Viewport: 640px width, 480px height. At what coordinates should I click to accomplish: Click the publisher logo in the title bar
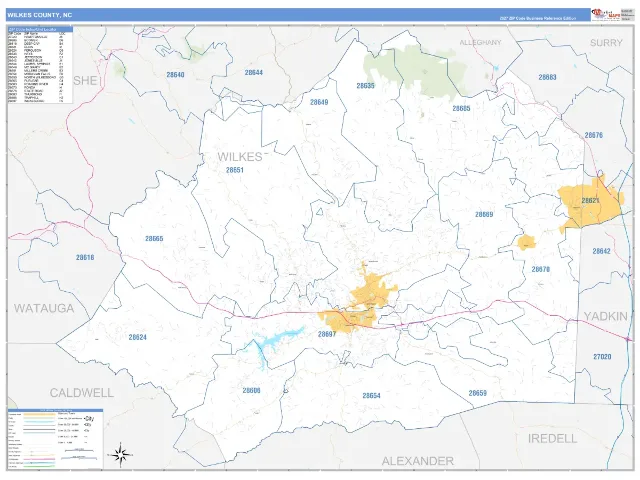click(606, 14)
